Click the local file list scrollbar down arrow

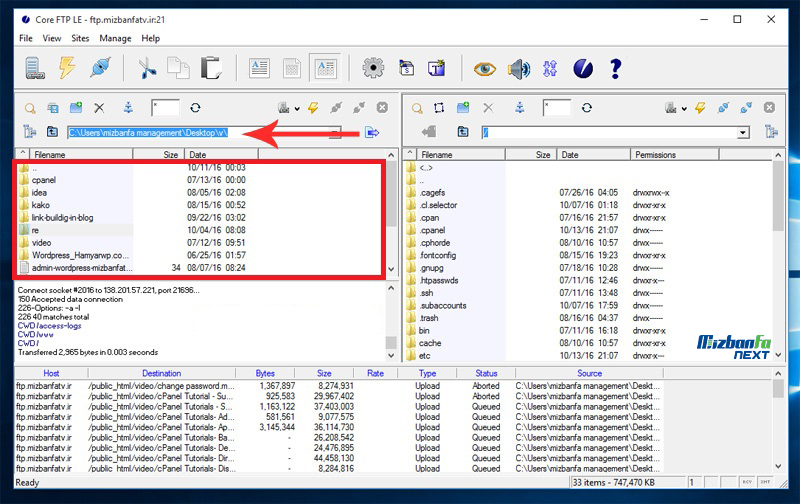click(391, 269)
